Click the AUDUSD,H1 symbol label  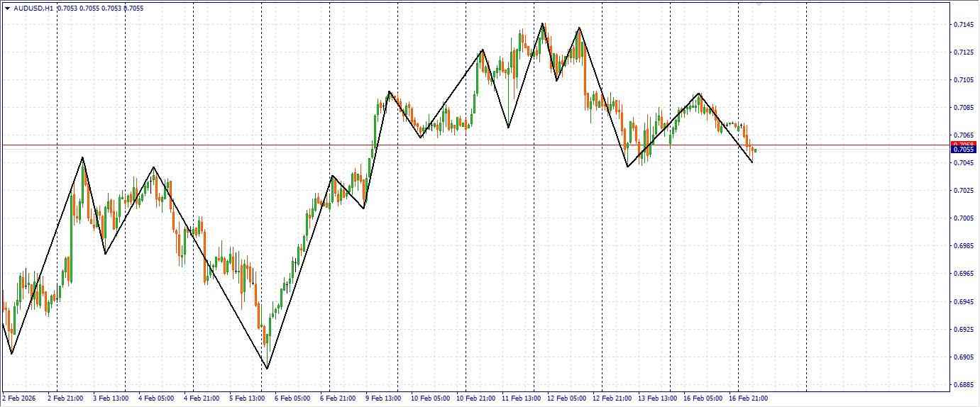click(x=33, y=9)
